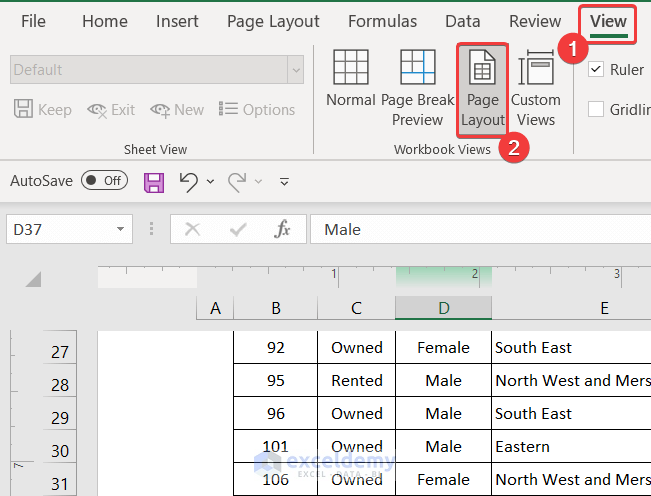Expand the Undo history dropdown
The image size is (651, 496).
(210, 182)
